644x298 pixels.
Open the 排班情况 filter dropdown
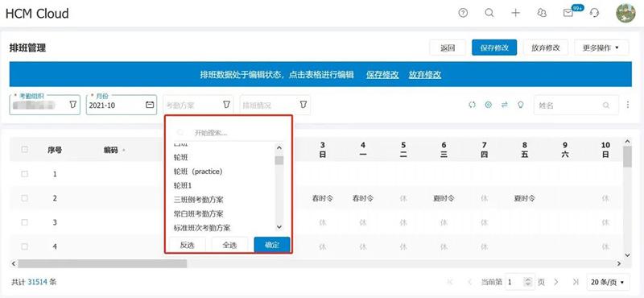pyautogui.click(x=275, y=106)
